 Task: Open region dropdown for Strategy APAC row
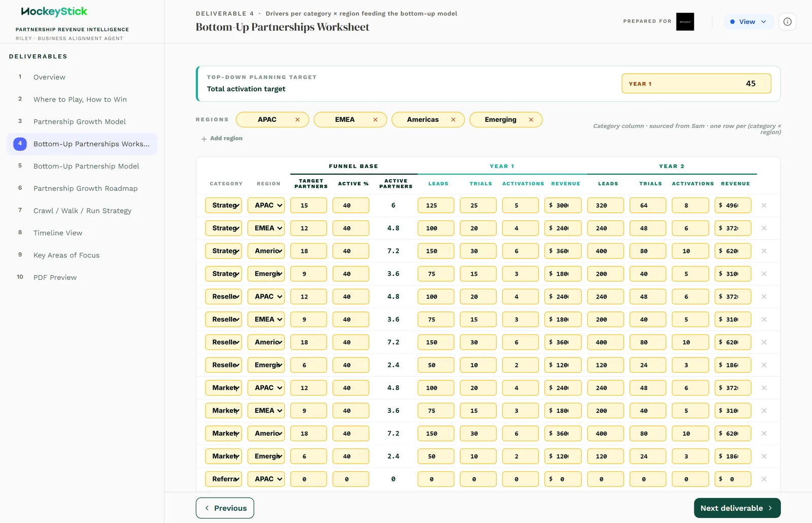[x=266, y=206]
